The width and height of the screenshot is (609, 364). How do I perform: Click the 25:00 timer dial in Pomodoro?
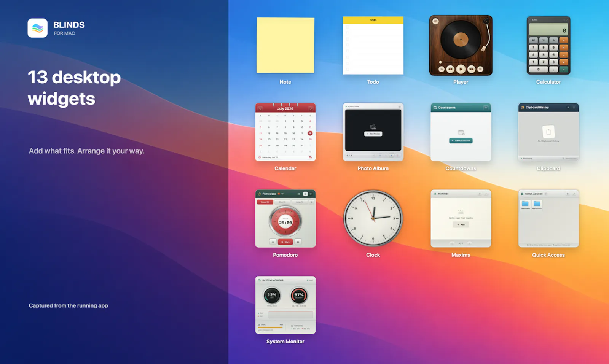(285, 222)
